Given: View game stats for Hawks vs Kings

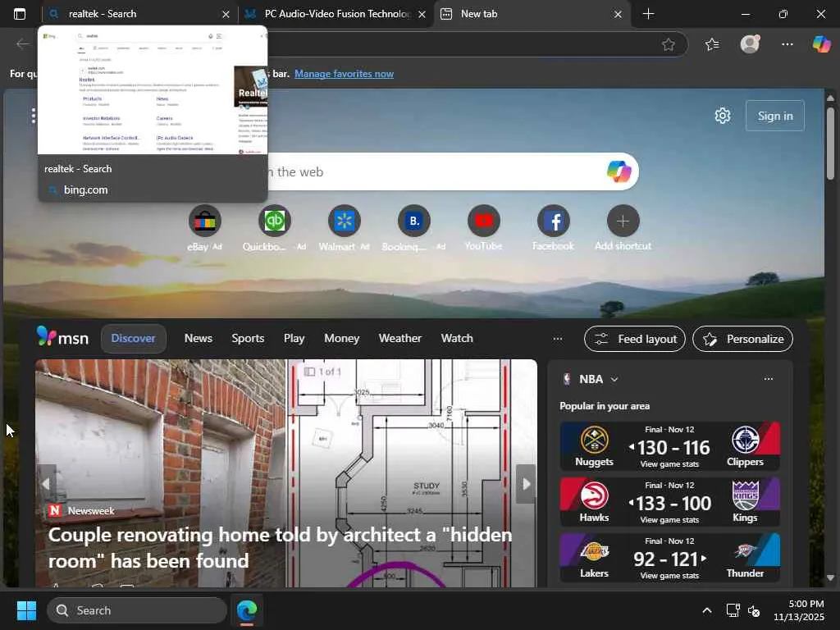Looking at the screenshot, I should (x=669, y=519).
